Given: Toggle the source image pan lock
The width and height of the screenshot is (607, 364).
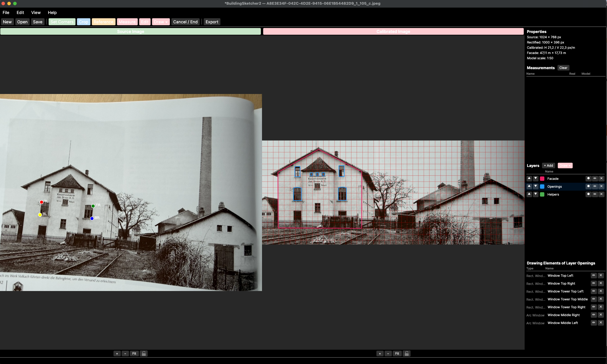Looking at the screenshot, I should pyautogui.click(x=144, y=353).
